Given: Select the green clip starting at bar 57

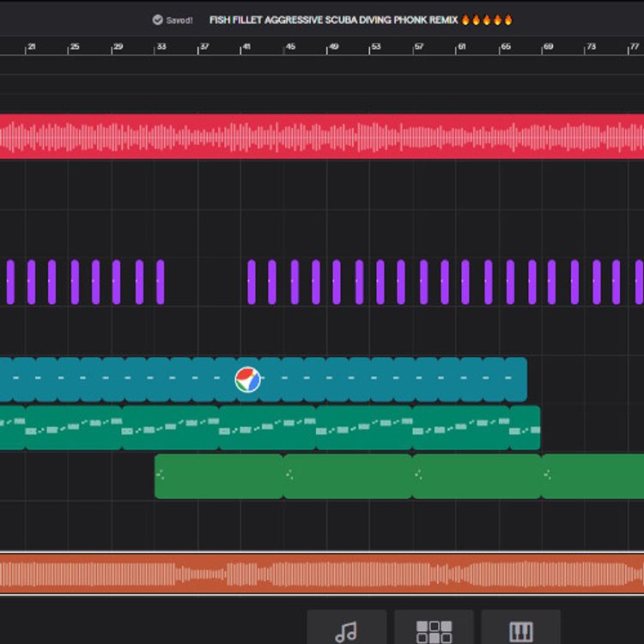Looking at the screenshot, I should tap(477, 477).
